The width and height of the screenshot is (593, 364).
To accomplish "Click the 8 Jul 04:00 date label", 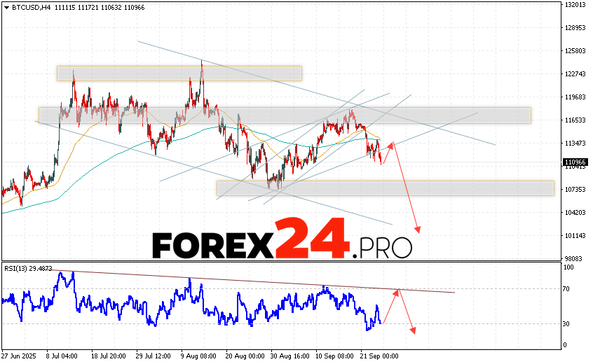I will pos(62,356).
